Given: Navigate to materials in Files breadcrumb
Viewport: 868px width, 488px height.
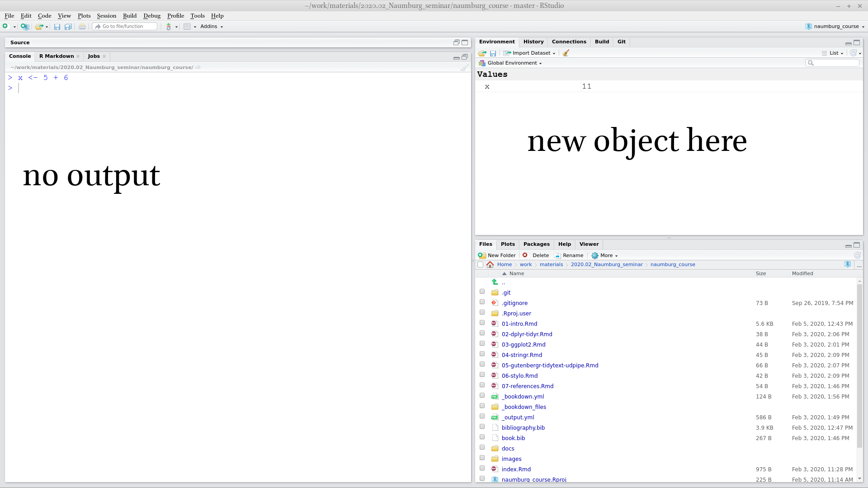Looking at the screenshot, I should point(551,265).
